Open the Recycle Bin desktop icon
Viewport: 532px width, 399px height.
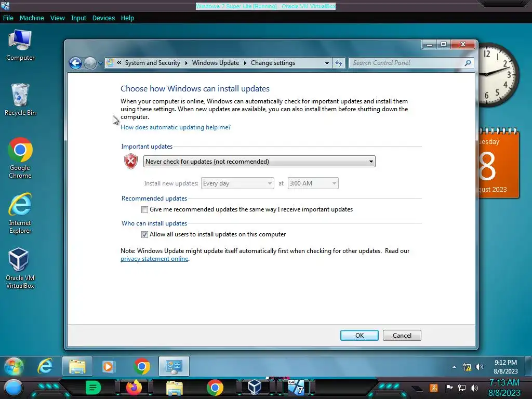pos(20,99)
